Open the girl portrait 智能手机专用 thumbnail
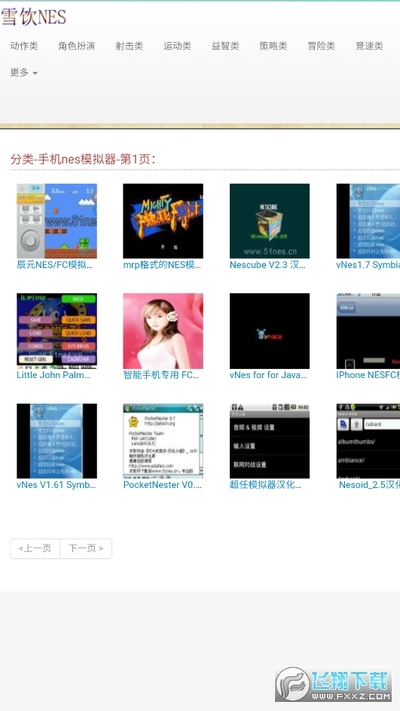 point(163,331)
